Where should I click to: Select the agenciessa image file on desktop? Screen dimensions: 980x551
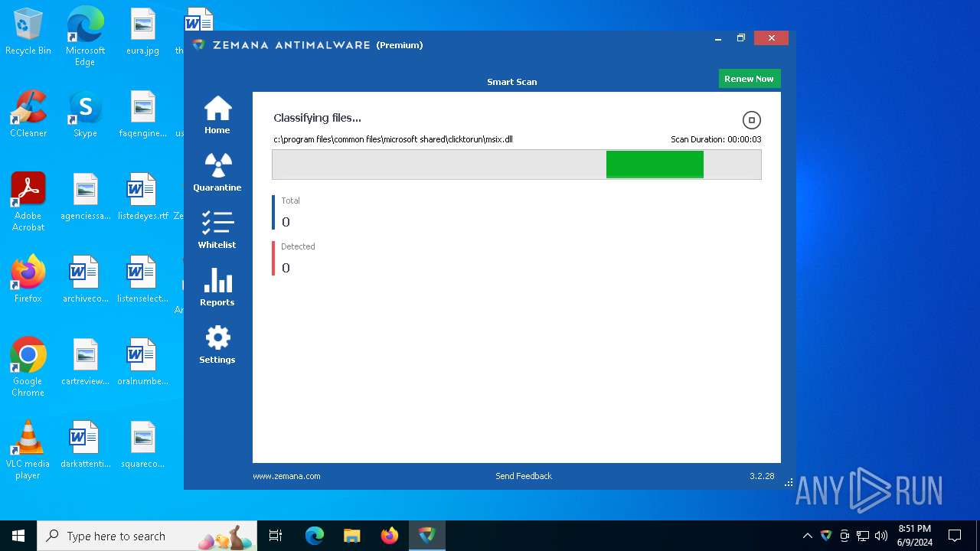tap(85, 197)
